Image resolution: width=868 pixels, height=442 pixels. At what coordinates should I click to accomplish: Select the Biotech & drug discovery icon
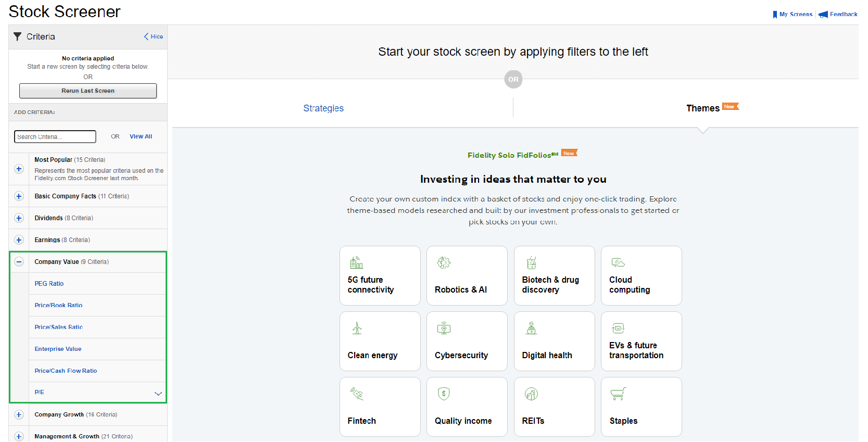(531, 262)
